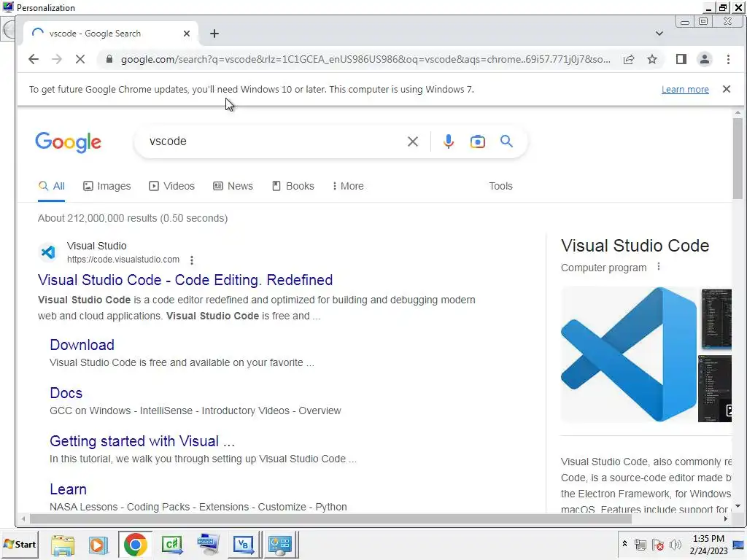Dismiss the Windows 7 update notice
747x560 pixels.
click(x=727, y=89)
